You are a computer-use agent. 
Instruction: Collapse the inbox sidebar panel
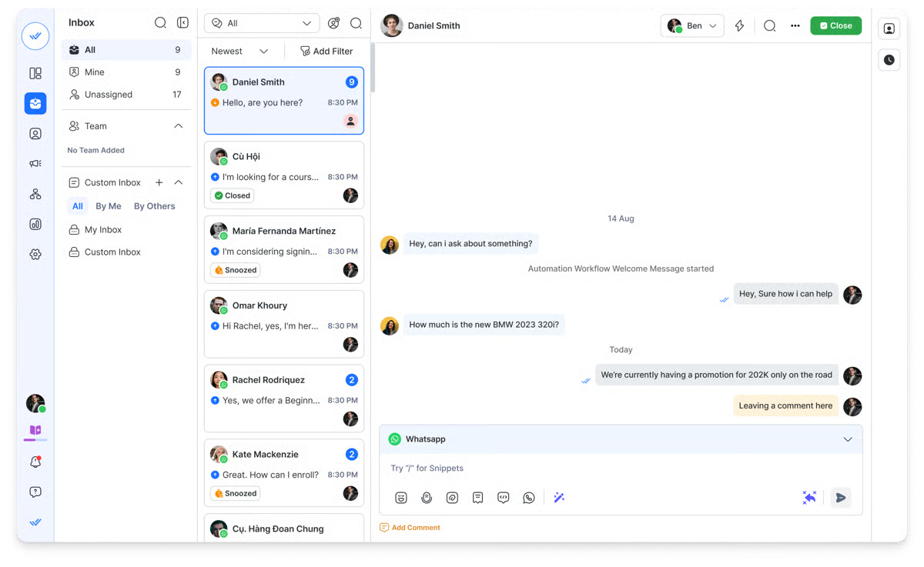tap(182, 23)
